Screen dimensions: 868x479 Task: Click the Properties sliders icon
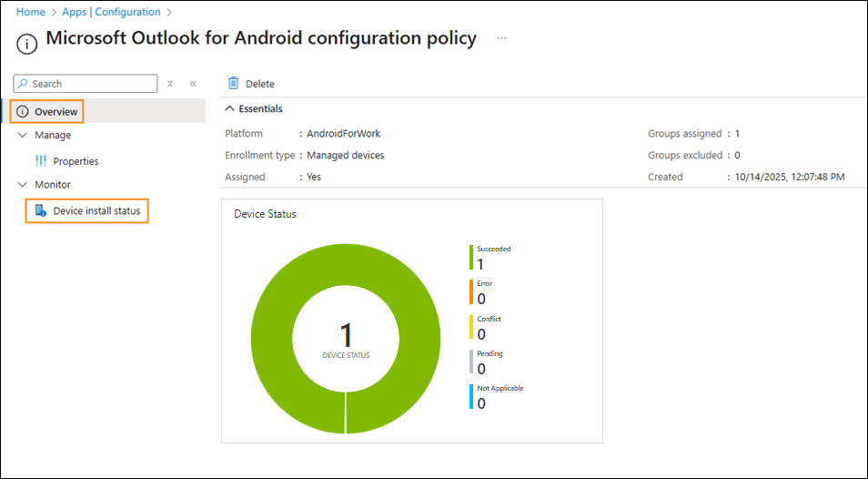click(x=40, y=161)
